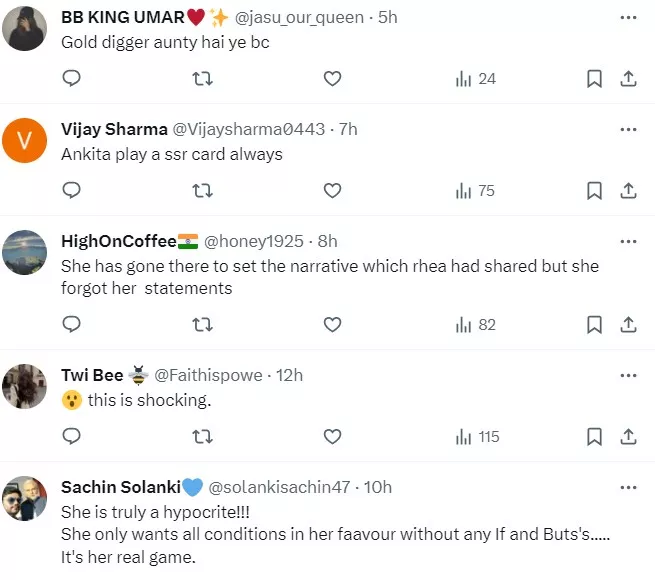Screen dimensions: 655x580
Task: Open HighOnCoffee's profile avatar
Action: click(x=25, y=253)
